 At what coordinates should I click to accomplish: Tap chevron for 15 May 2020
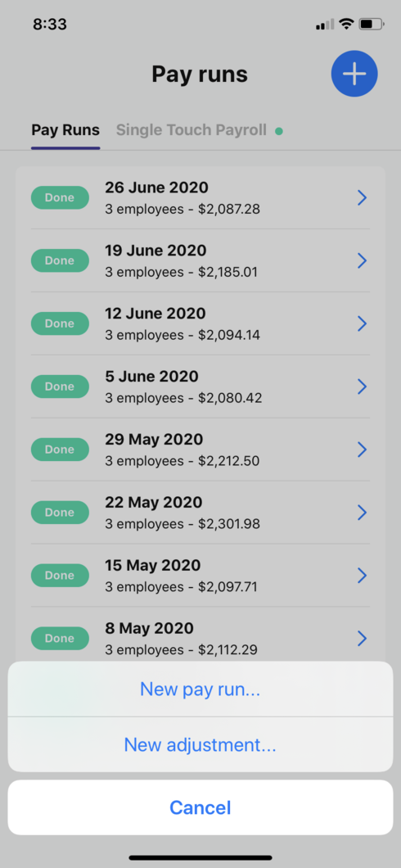coord(363,576)
